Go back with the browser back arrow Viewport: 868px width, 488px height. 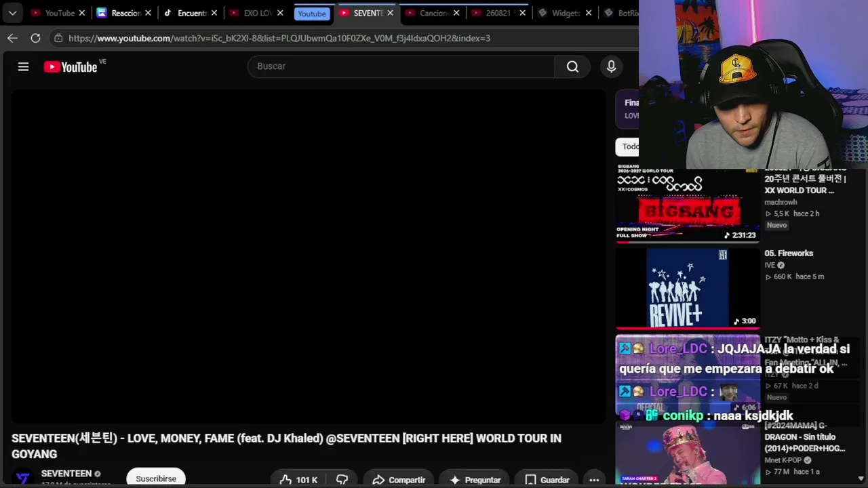click(x=12, y=38)
